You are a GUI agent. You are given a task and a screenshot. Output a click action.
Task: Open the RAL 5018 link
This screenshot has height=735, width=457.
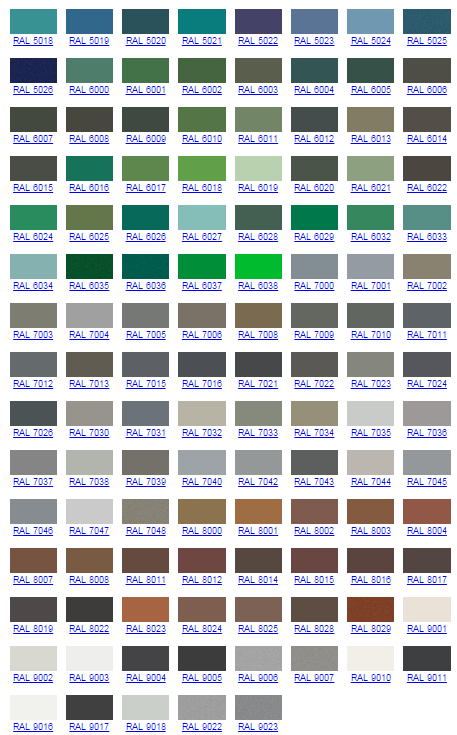33,41
